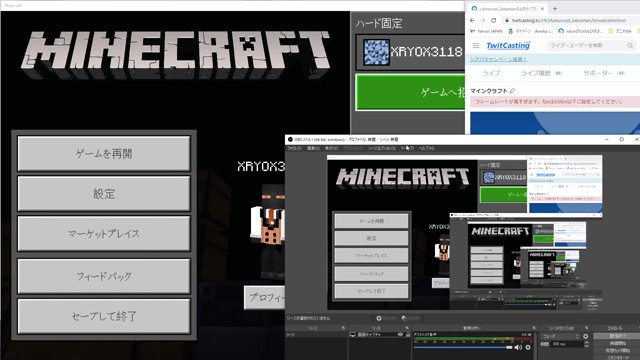The image size is (640, 360).
Task: Click the ゲームを再開 button
Action: tap(104, 153)
